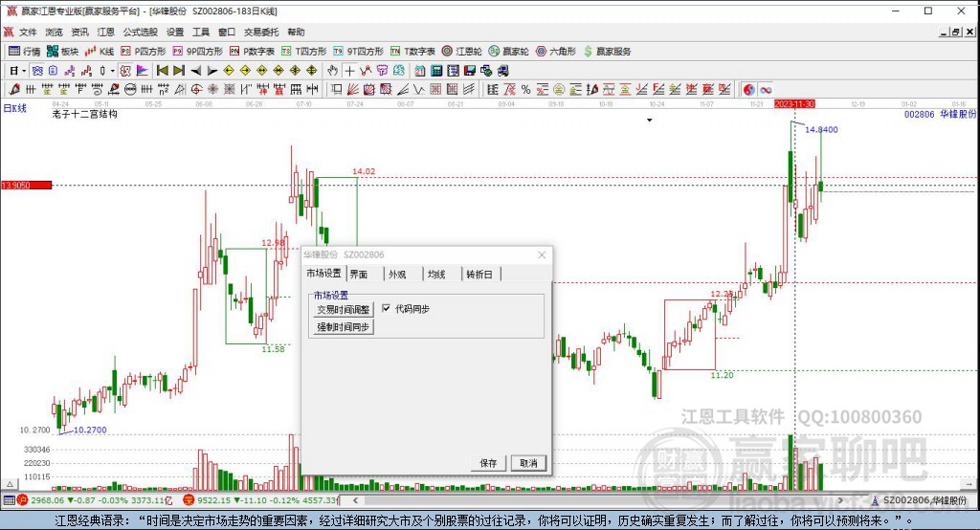Open the 日 period dropdown in toolbar
This screenshot has width=980, height=530.
[17, 71]
